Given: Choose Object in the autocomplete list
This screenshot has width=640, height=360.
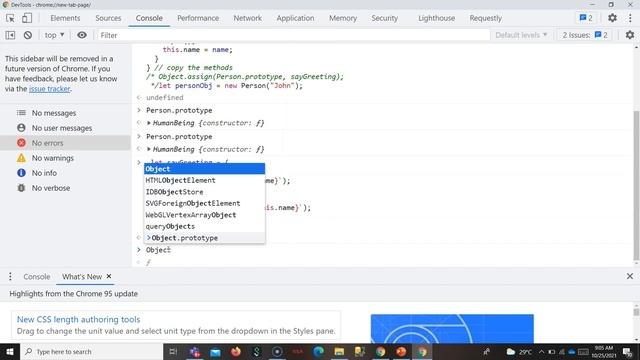Looking at the screenshot, I should 204,169.
